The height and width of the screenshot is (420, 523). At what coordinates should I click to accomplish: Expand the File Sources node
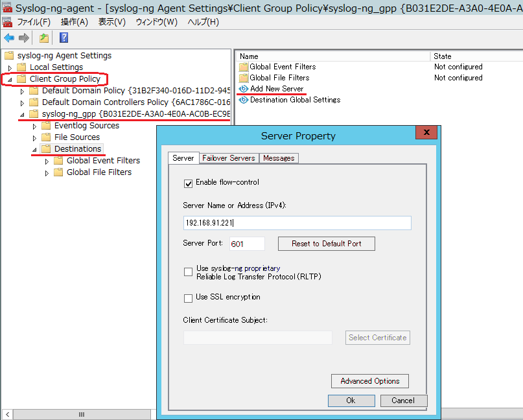coord(35,138)
